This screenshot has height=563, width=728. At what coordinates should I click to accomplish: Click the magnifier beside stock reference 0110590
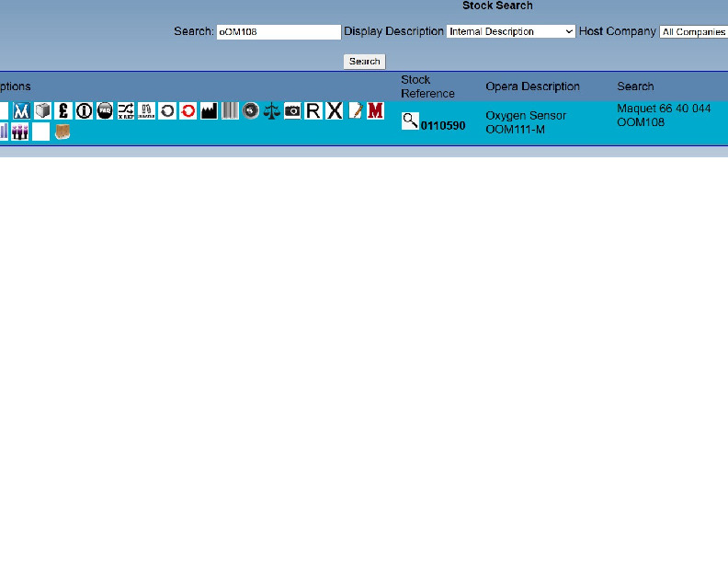coord(410,121)
